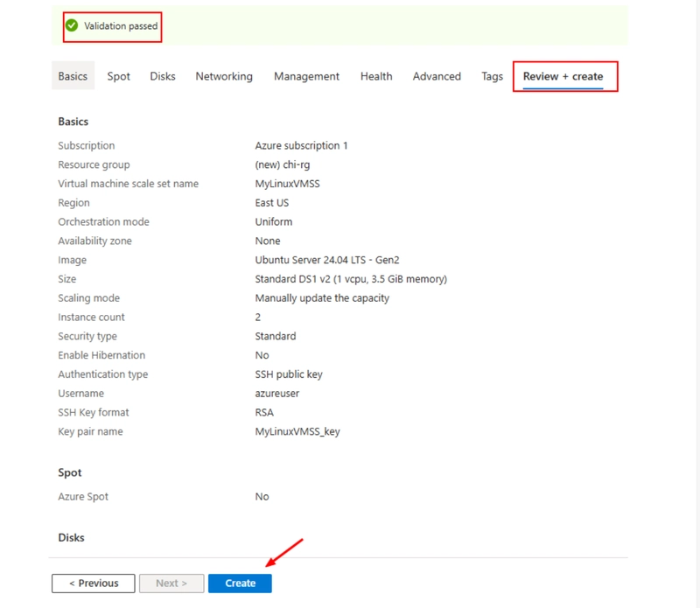Click the 'Security type' label
The height and width of the screenshot is (608, 700).
pyautogui.click(x=87, y=336)
